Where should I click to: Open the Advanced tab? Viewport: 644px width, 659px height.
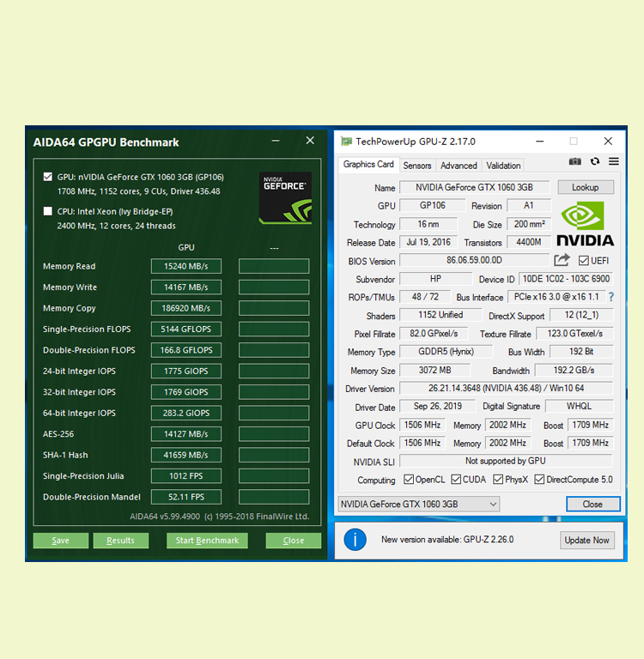click(459, 166)
